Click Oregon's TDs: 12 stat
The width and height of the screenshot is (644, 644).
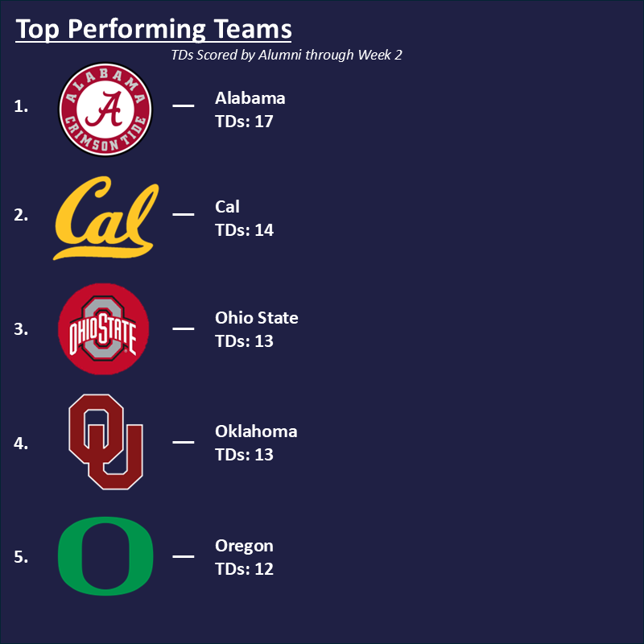pyautogui.click(x=245, y=570)
